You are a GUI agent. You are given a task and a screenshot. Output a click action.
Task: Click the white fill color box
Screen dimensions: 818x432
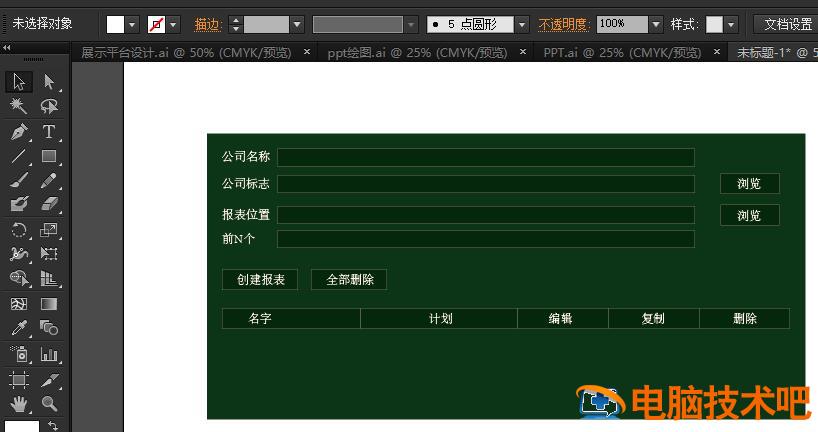(116, 24)
